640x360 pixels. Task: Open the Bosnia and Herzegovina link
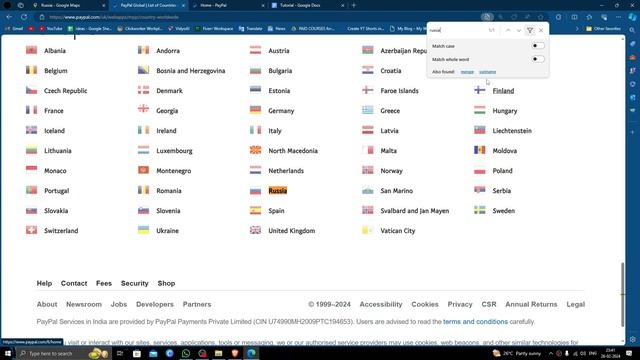point(191,71)
